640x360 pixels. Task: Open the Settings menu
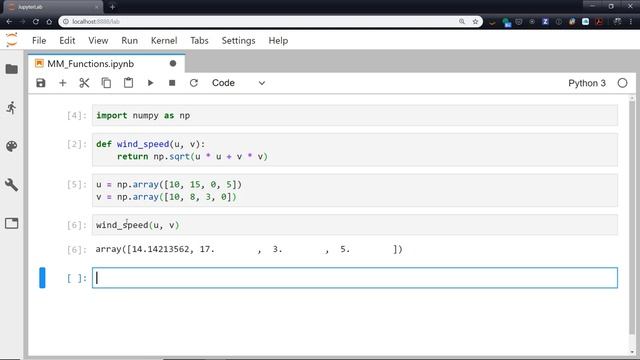pos(238,40)
